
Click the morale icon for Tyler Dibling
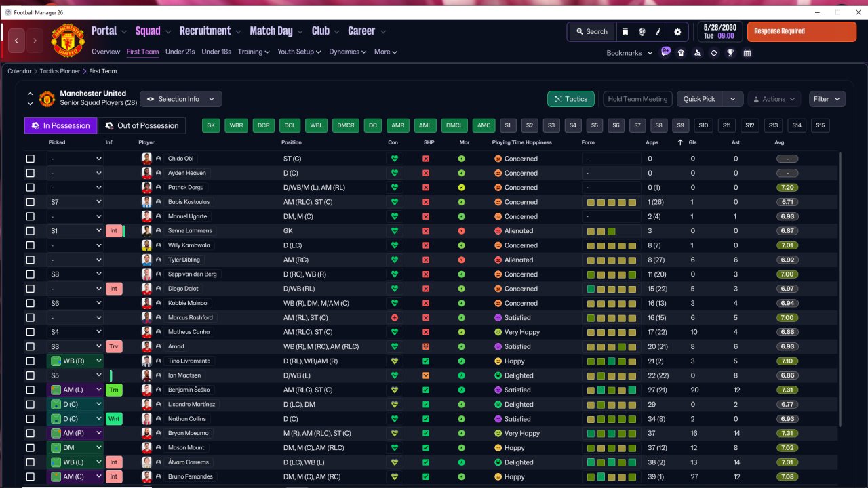point(462,260)
